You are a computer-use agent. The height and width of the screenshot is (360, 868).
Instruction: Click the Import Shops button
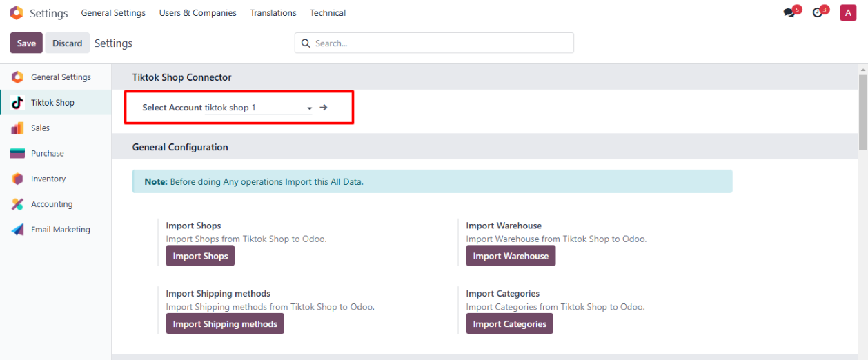200,256
